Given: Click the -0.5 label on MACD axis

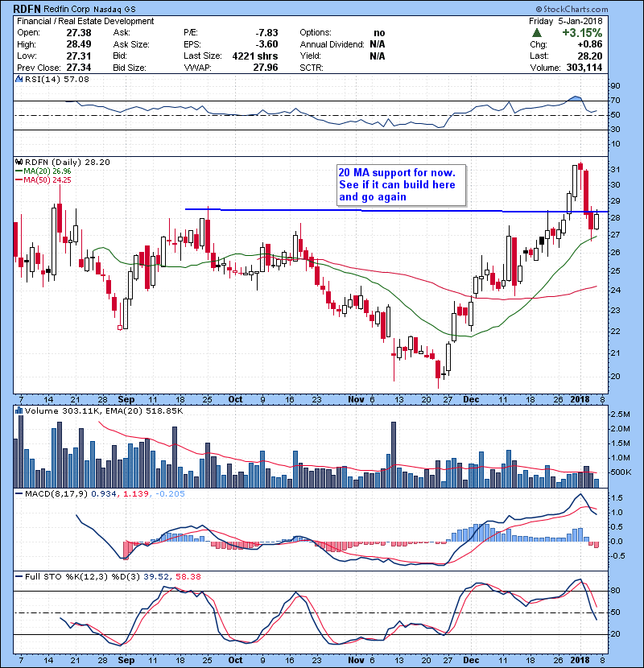Looking at the screenshot, I should point(618,556).
